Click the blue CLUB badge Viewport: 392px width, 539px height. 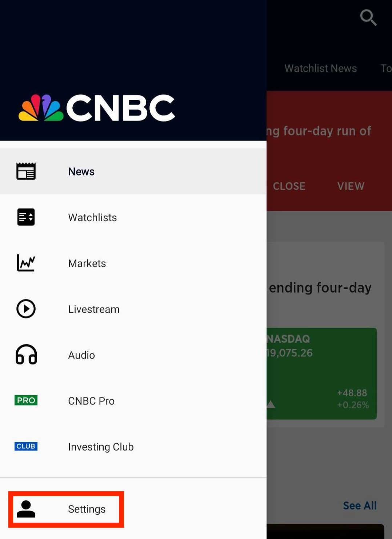[x=26, y=446]
